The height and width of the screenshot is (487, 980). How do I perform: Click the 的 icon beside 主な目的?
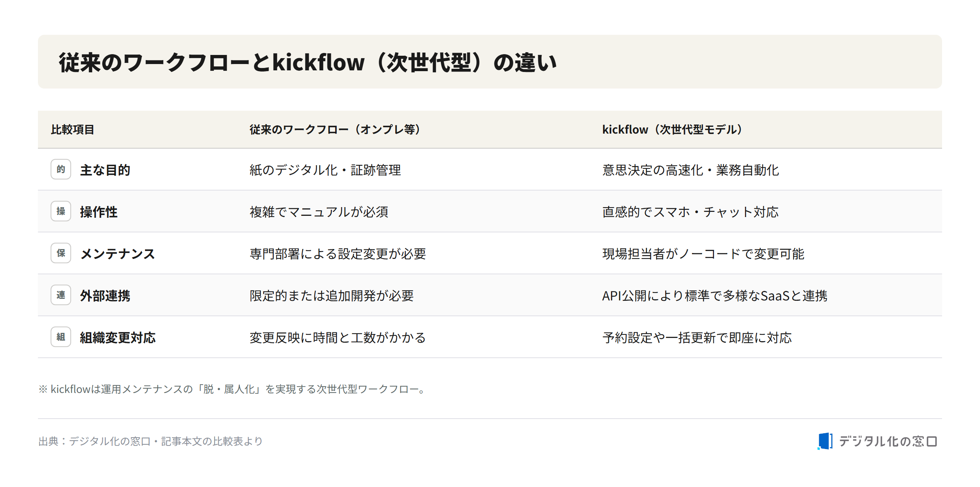[x=61, y=169]
